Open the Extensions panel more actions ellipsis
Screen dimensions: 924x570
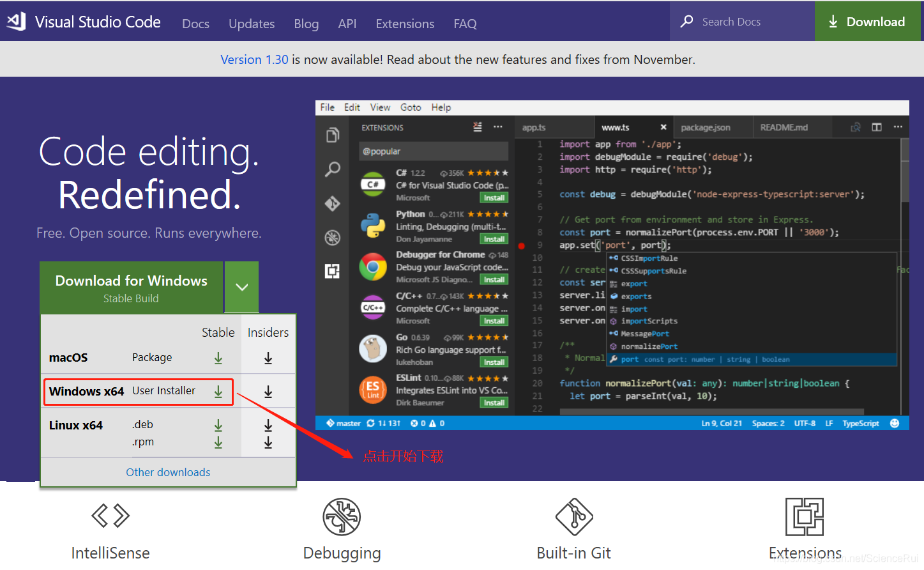(497, 127)
